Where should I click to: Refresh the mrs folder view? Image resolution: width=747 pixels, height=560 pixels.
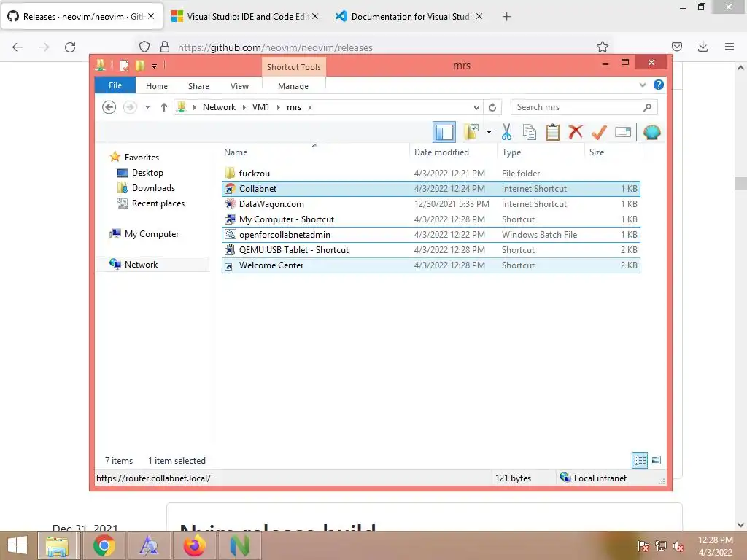point(492,107)
